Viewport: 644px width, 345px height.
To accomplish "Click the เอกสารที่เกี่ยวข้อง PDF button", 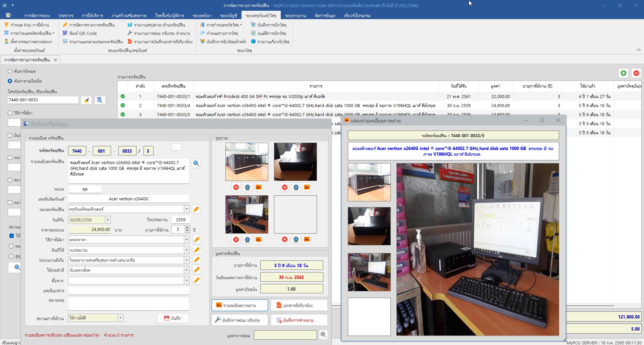I will (298, 305).
